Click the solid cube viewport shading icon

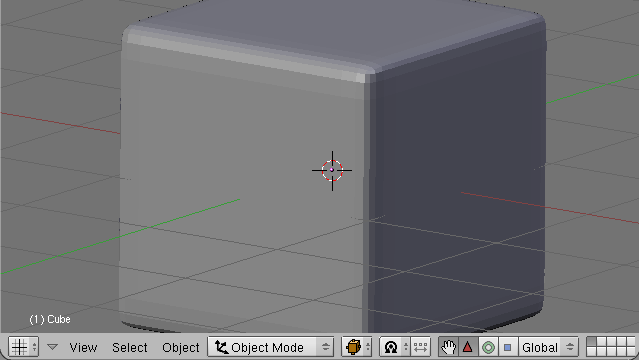[x=353, y=347]
